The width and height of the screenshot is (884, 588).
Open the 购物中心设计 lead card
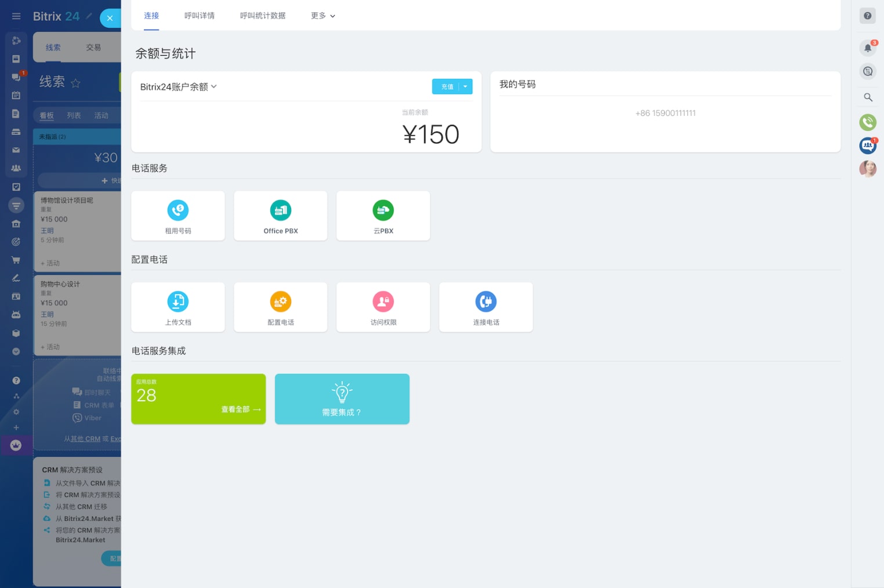[x=77, y=315]
